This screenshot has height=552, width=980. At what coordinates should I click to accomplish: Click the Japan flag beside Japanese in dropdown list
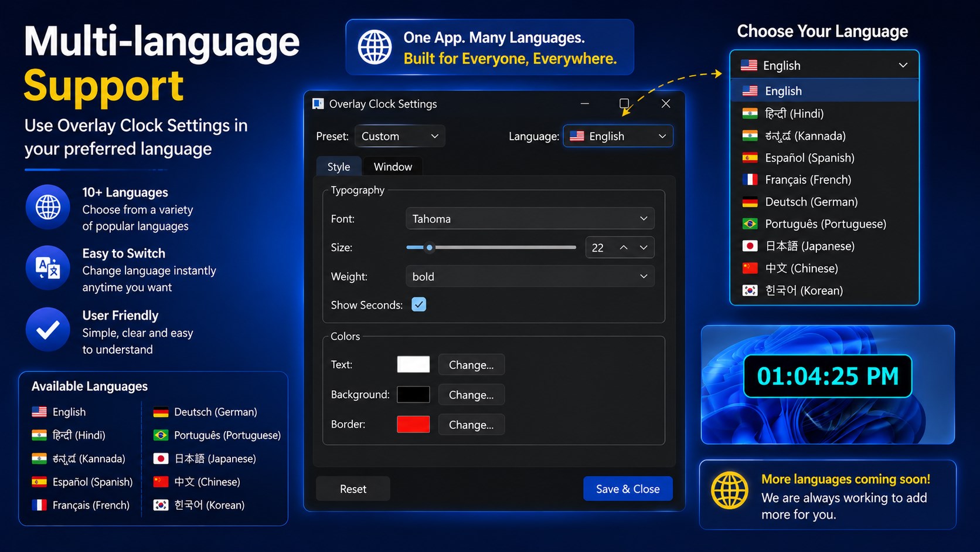750,246
